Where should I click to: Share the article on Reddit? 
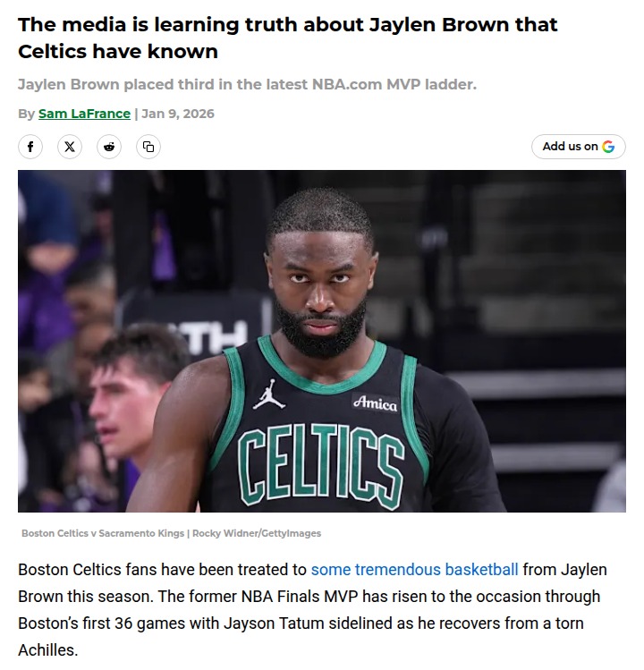pyautogui.click(x=109, y=147)
